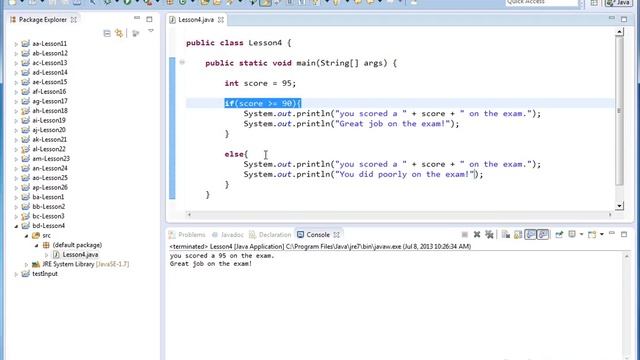Click the editor horizontal scroll right arrow
The height and width of the screenshot is (360, 640).
click(610, 214)
